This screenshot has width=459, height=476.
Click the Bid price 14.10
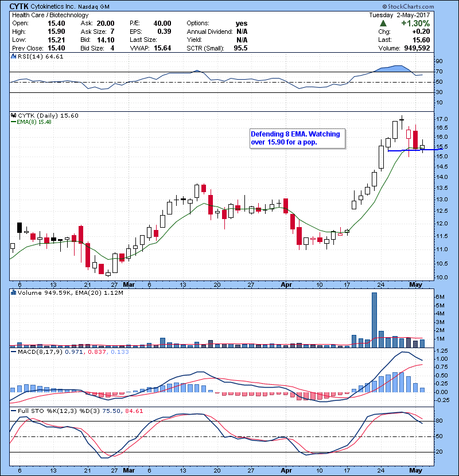point(106,40)
